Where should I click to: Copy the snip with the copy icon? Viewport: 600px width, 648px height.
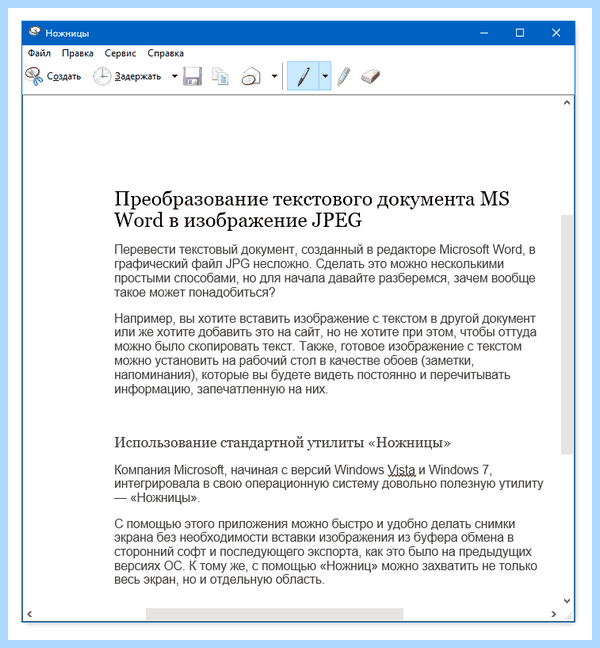pyautogui.click(x=220, y=76)
